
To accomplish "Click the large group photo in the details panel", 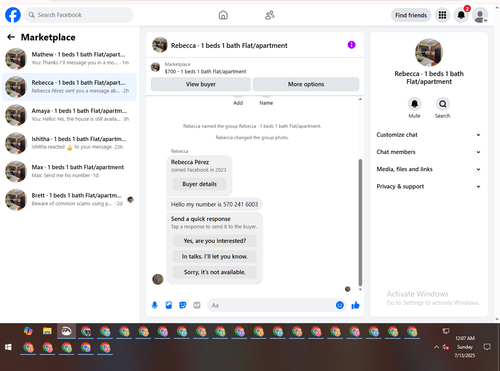I will click(x=429, y=52).
